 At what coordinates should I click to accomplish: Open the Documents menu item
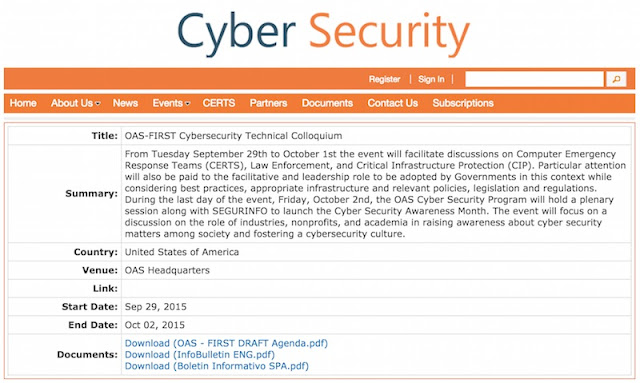[327, 103]
